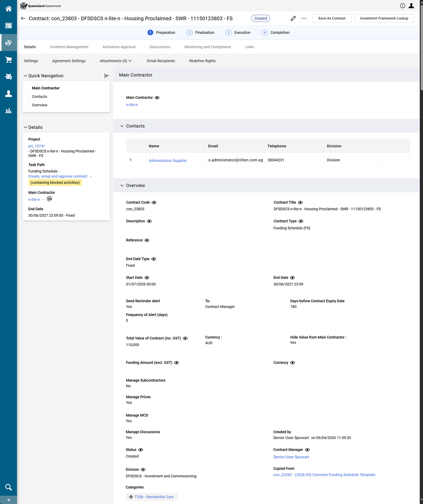
Task: Collapse the Contacts section
Action: click(x=122, y=126)
